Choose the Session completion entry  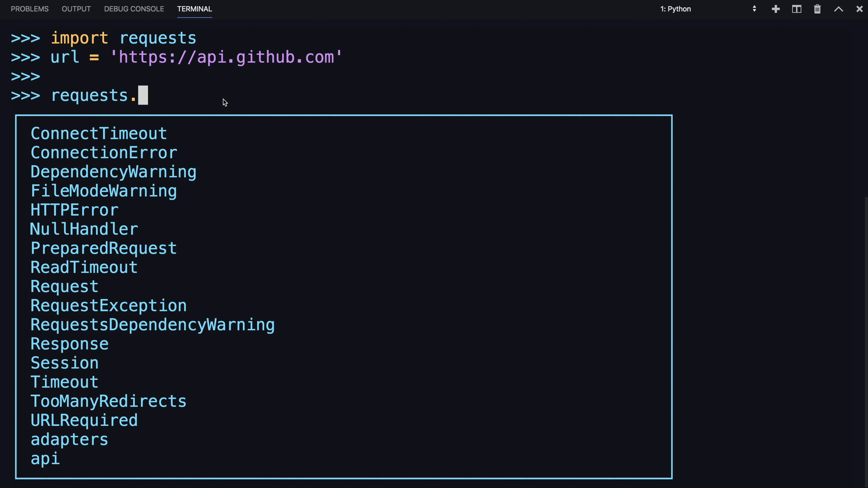[65, 363]
